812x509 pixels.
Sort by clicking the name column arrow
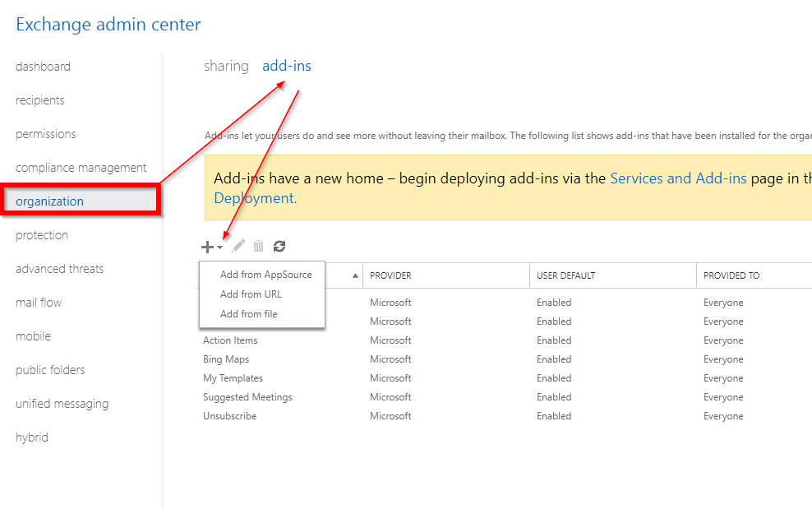click(355, 275)
